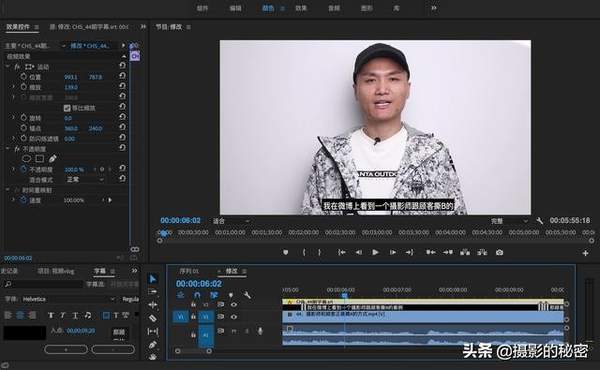Select the Pen tool in toolbar
This screenshot has height=370, width=600.
(x=153, y=345)
